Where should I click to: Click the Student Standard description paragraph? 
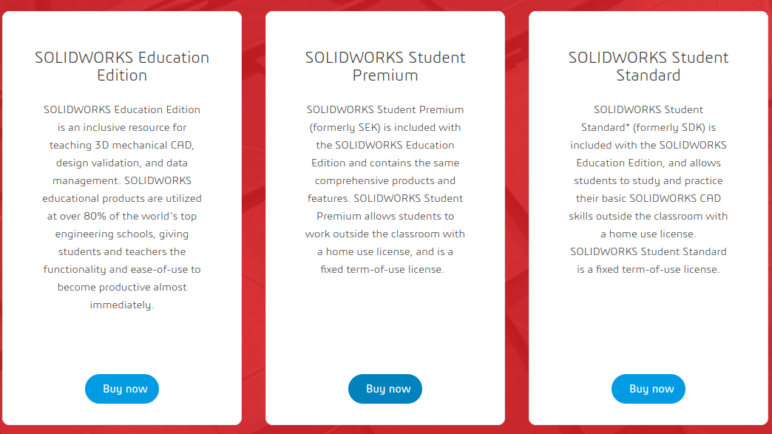648,188
